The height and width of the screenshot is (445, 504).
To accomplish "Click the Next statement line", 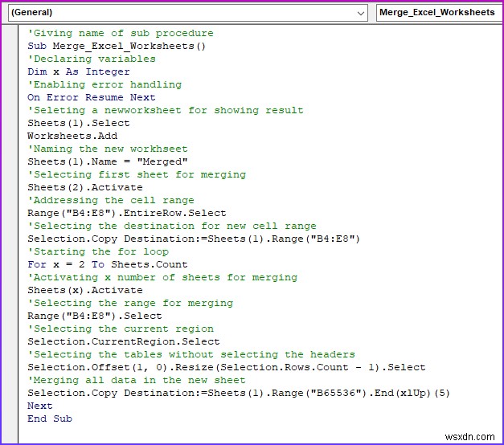I will coord(40,406).
